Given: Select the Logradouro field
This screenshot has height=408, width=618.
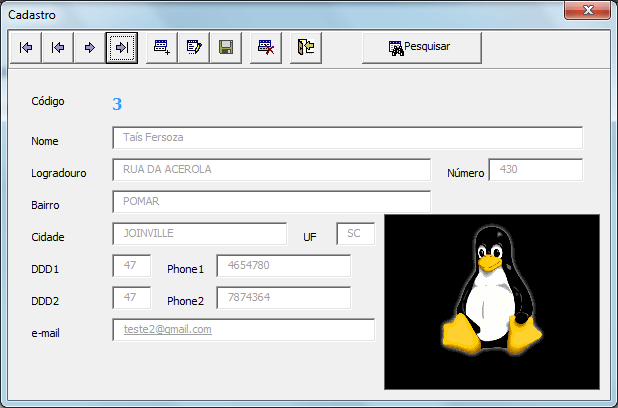Looking at the screenshot, I should pos(271,170).
